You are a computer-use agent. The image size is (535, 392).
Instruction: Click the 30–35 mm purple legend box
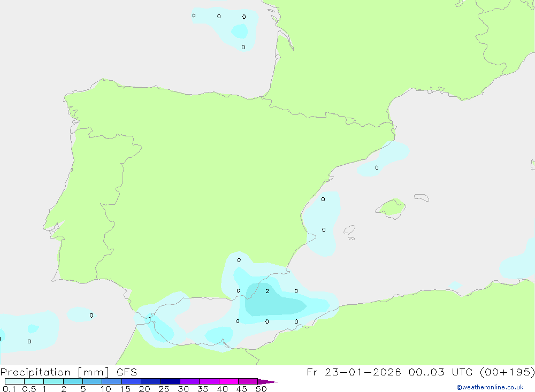[190, 381]
